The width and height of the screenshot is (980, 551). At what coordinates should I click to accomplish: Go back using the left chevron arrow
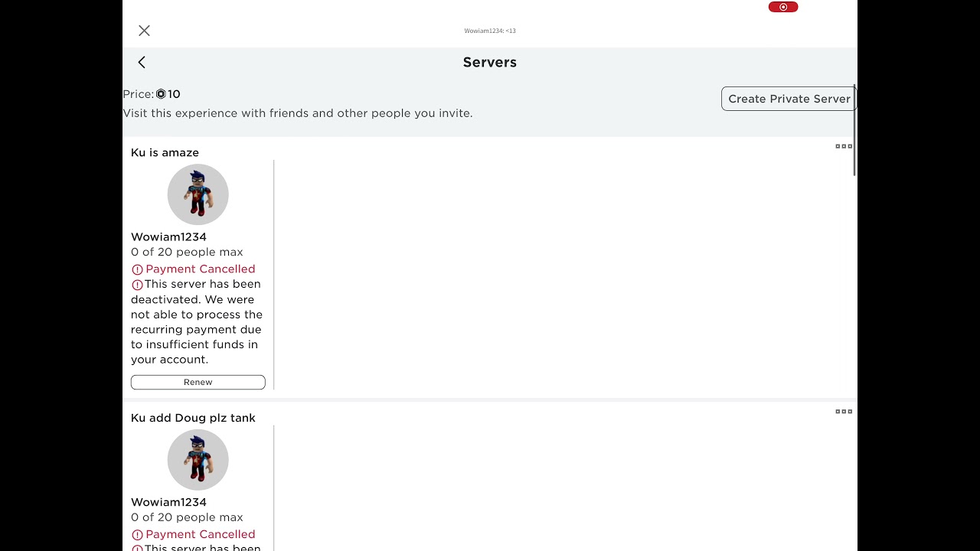(x=142, y=62)
